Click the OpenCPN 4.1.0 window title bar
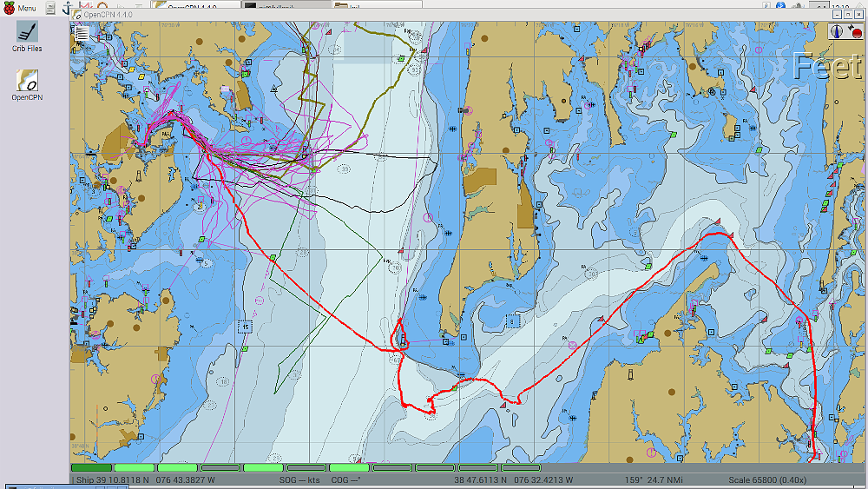Screen dimensions: 868x489 [x=434, y=16]
